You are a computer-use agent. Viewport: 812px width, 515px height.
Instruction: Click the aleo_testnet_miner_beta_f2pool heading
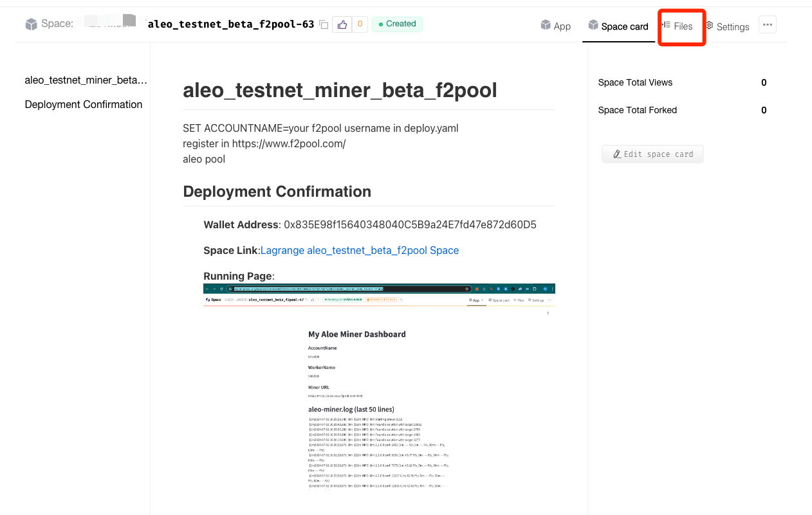pyautogui.click(x=340, y=90)
